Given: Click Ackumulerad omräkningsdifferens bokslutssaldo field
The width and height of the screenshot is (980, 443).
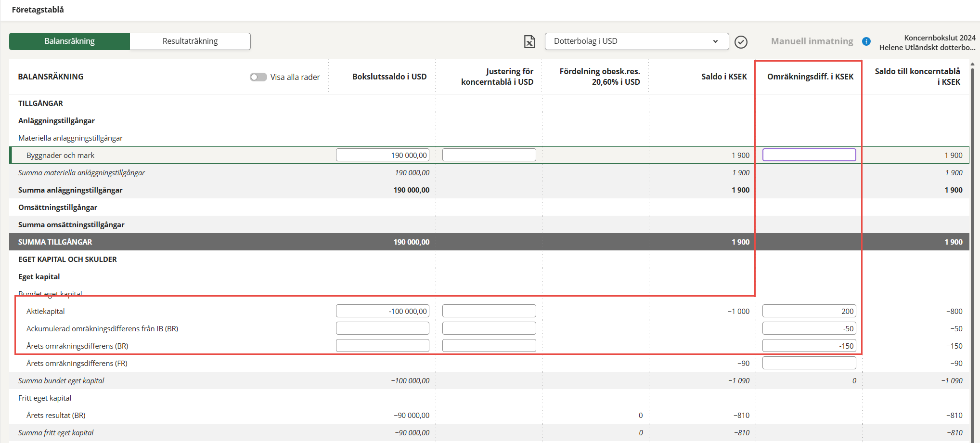Looking at the screenshot, I should [x=383, y=328].
